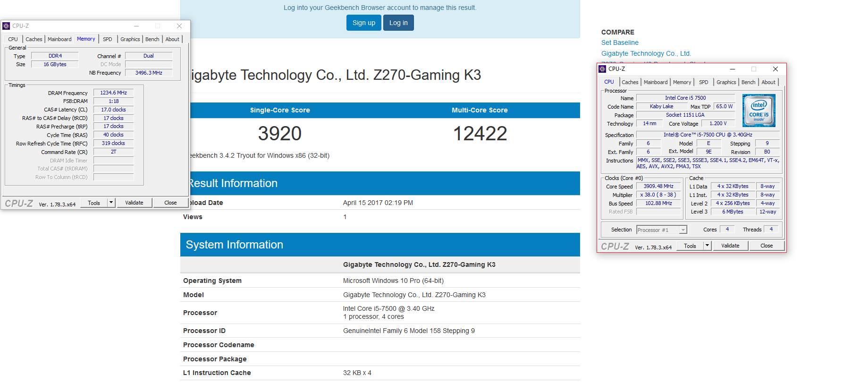Click the Level 3 cache 6 MBytes value
This screenshot has height=384, width=868.
point(733,212)
